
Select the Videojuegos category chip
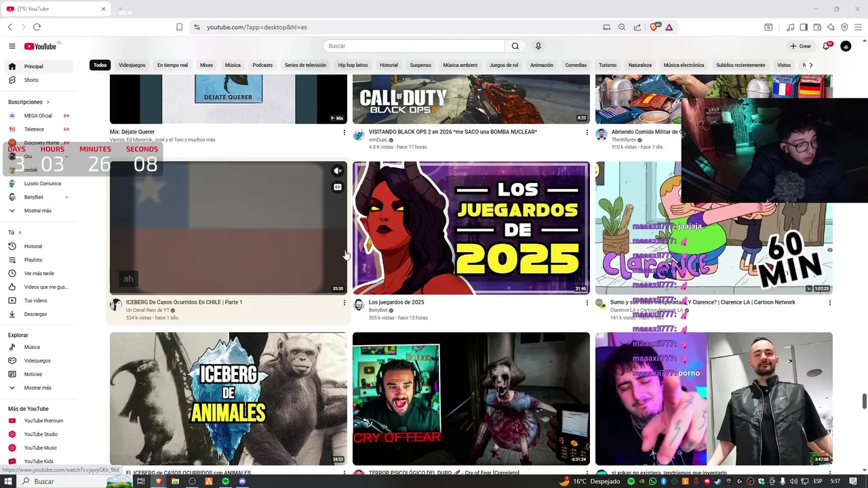tap(132, 65)
